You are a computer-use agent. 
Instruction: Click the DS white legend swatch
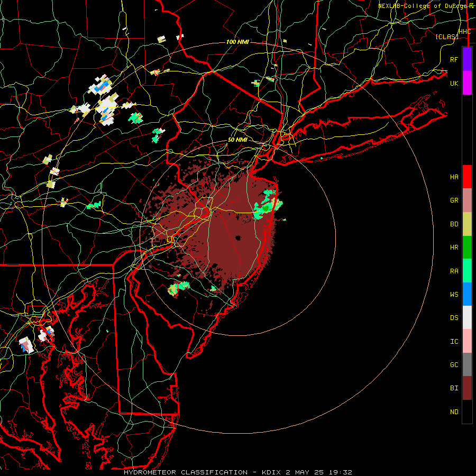[467, 317]
